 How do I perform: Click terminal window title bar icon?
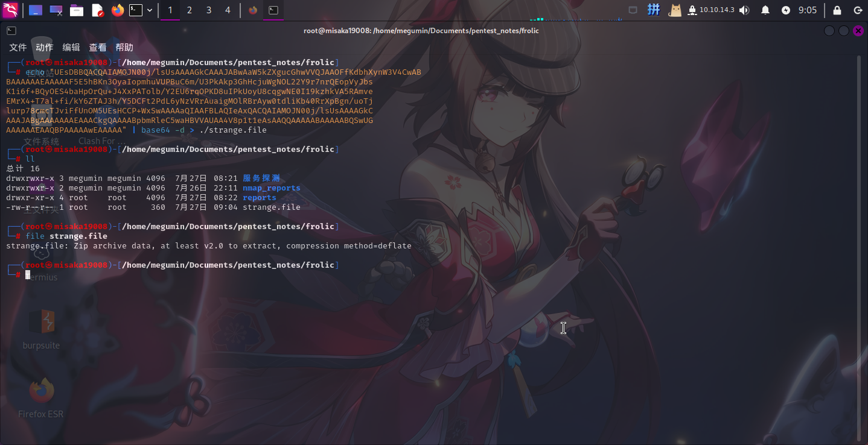(x=11, y=31)
